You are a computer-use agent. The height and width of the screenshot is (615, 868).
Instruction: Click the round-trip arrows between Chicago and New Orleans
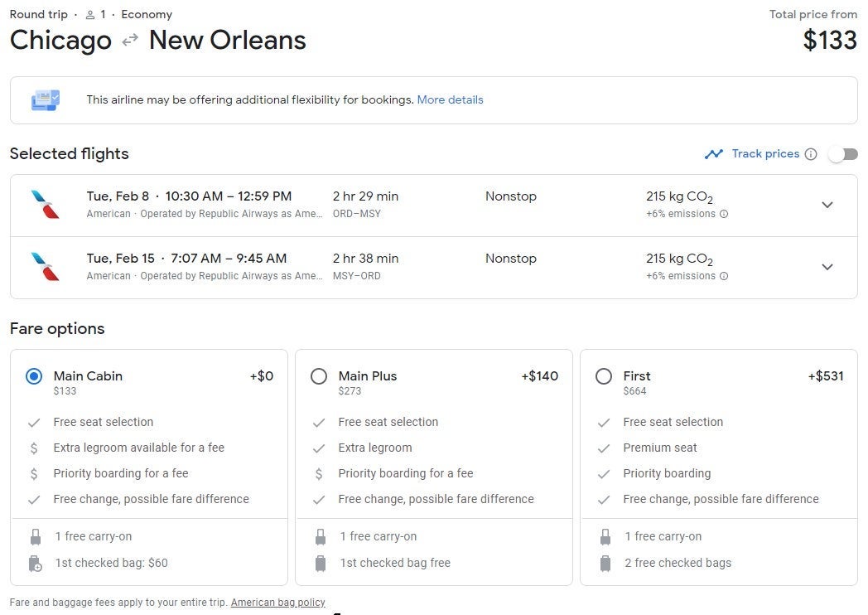130,40
